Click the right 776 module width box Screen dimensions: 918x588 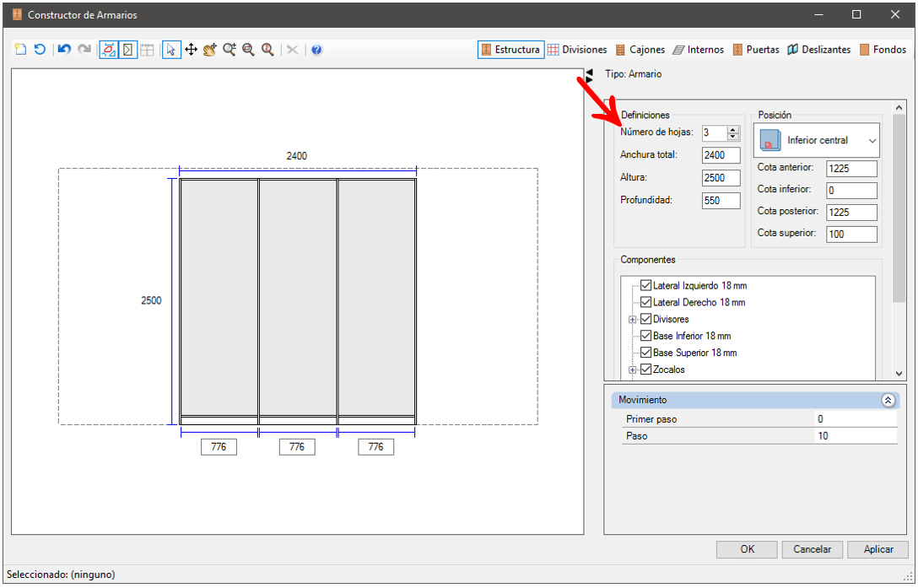tap(375, 447)
